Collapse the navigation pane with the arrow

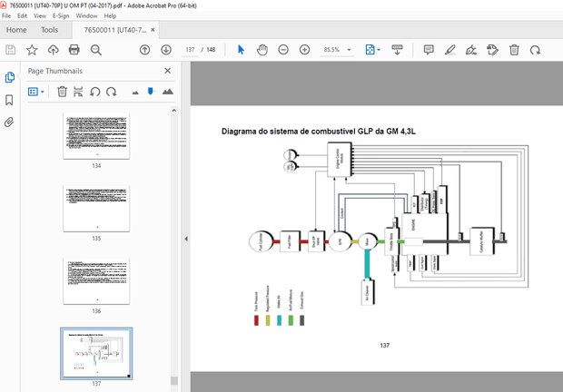186,239
